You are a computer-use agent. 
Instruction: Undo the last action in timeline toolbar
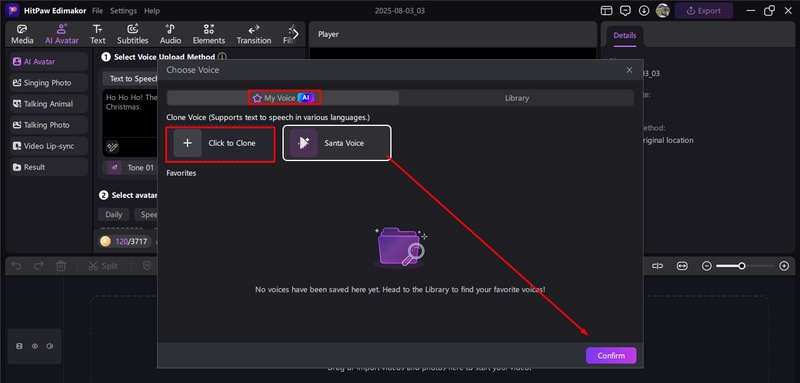(x=16, y=266)
